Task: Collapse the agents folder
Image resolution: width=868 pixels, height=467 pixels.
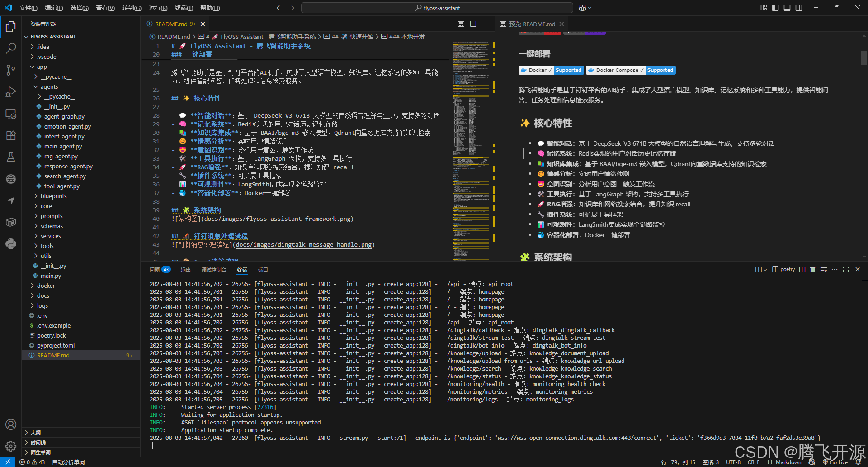Action: 49,87
